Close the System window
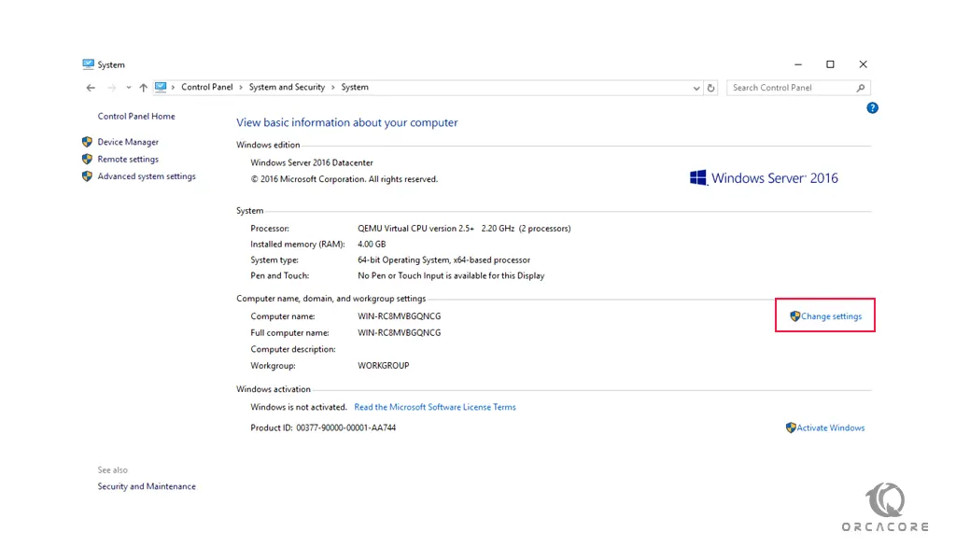Image resolution: width=956 pixels, height=560 pixels. tap(863, 64)
